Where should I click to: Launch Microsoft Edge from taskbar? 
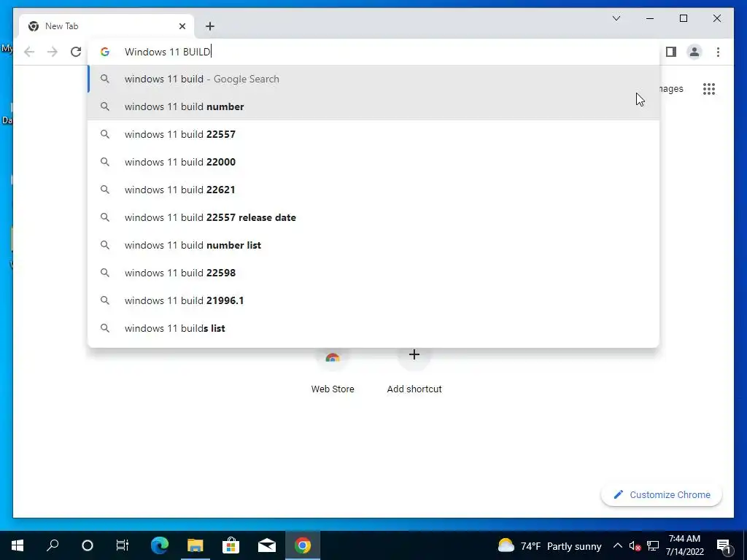[160, 545]
